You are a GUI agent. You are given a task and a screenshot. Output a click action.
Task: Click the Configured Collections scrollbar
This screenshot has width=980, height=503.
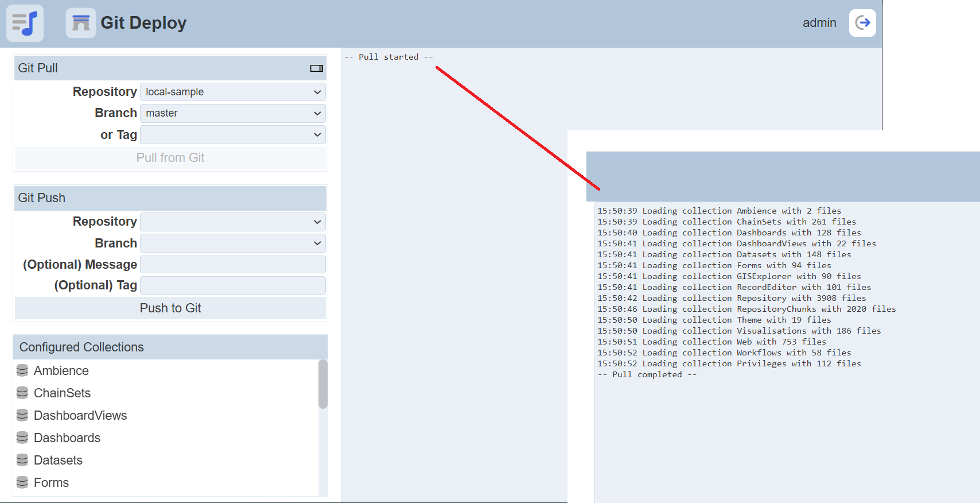[x=323, y=384]
